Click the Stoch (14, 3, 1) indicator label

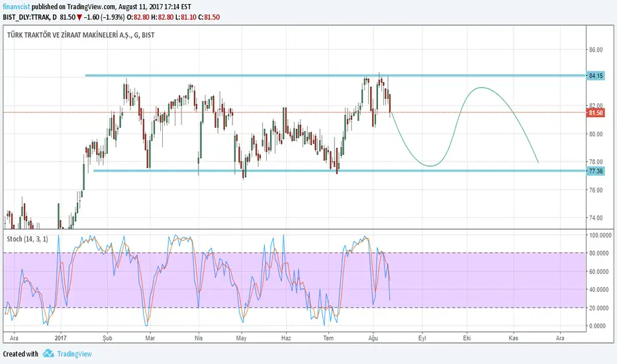28,239
